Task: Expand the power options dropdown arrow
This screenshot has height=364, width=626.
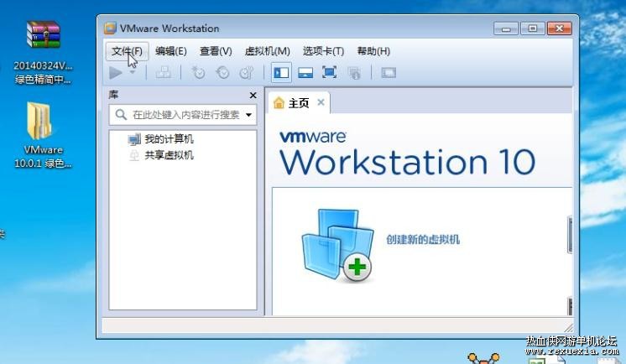Action: (x=133, y=73)
